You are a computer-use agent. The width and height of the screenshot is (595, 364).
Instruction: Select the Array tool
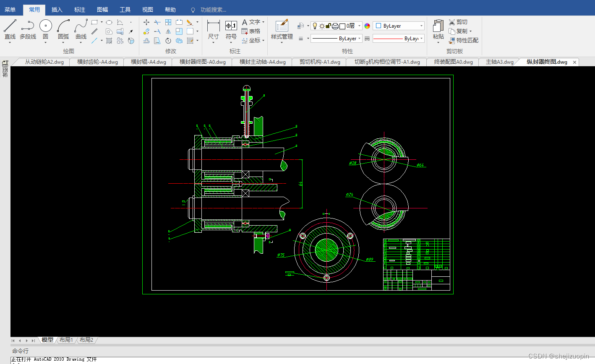click(168, 22)
